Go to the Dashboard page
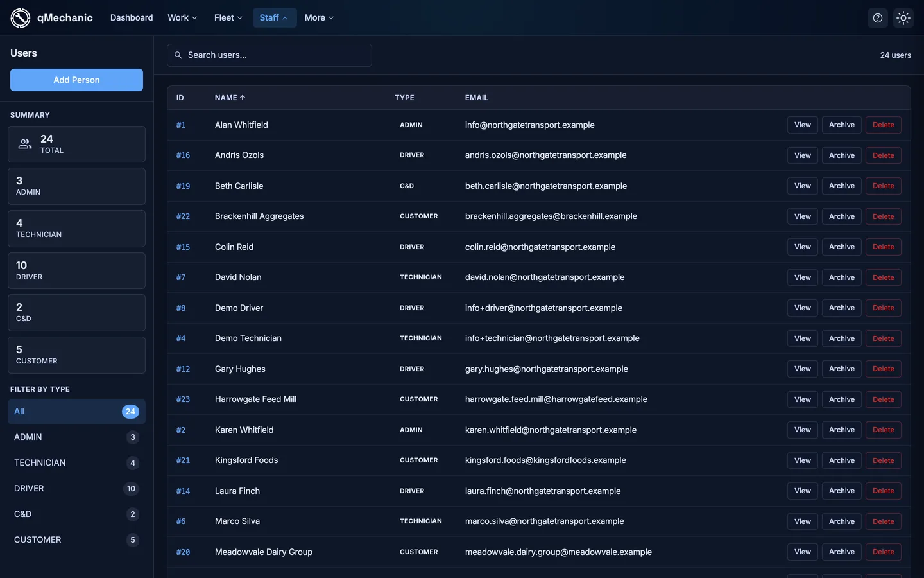 (x=132, y=18)
